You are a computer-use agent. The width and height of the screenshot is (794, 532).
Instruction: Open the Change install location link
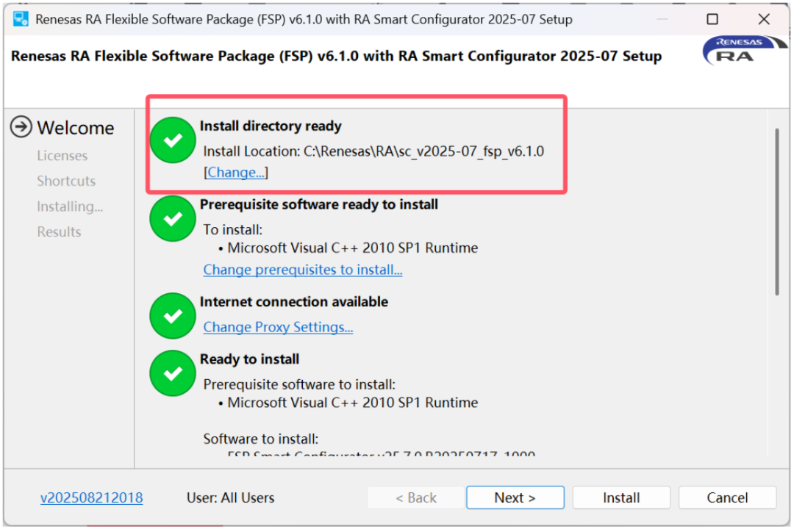tap(236, 173)
